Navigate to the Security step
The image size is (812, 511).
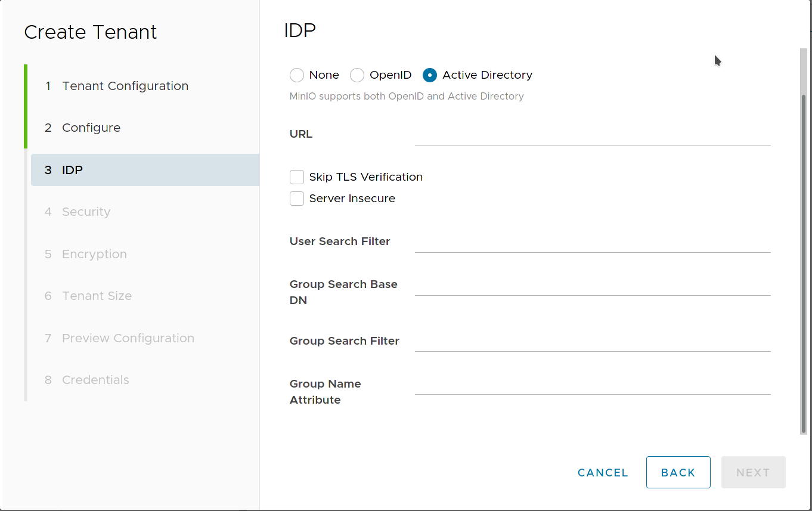tap(86, 212)
